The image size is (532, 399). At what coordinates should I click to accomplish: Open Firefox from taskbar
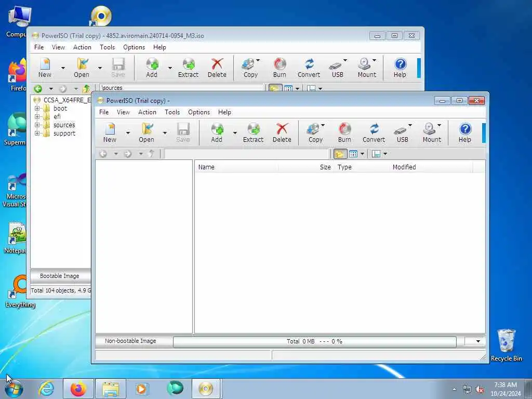click(x=78, y=389)
